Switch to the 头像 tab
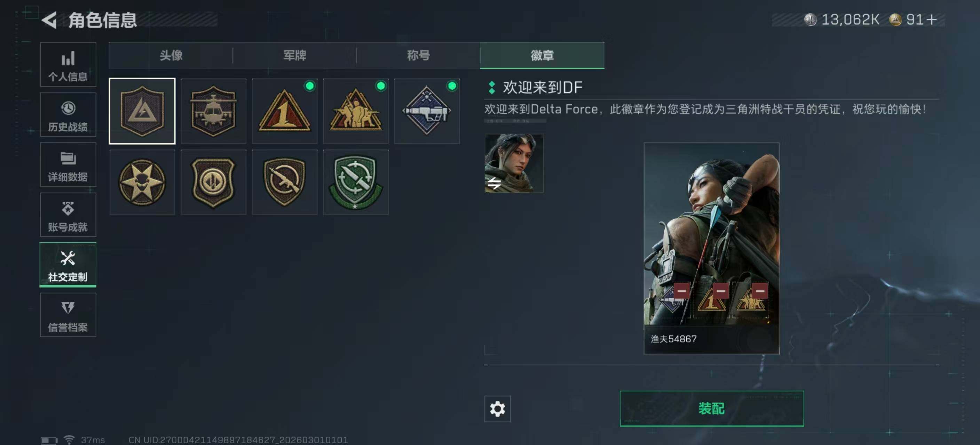 point(171,56)
